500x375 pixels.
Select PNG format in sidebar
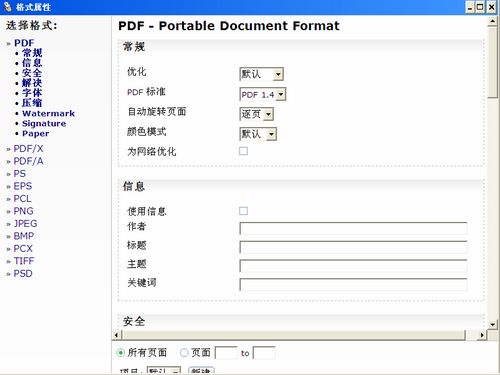(x=23, y=211)
